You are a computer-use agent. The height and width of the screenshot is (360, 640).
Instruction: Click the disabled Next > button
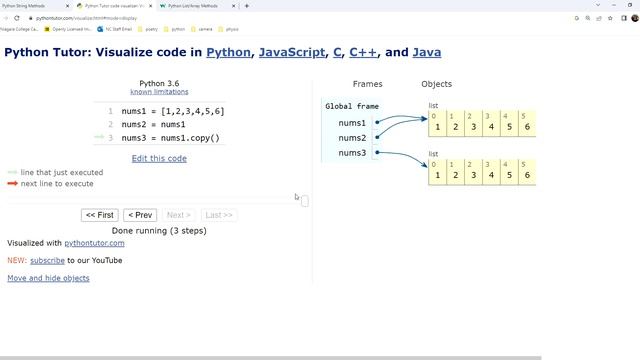(179, 215)
